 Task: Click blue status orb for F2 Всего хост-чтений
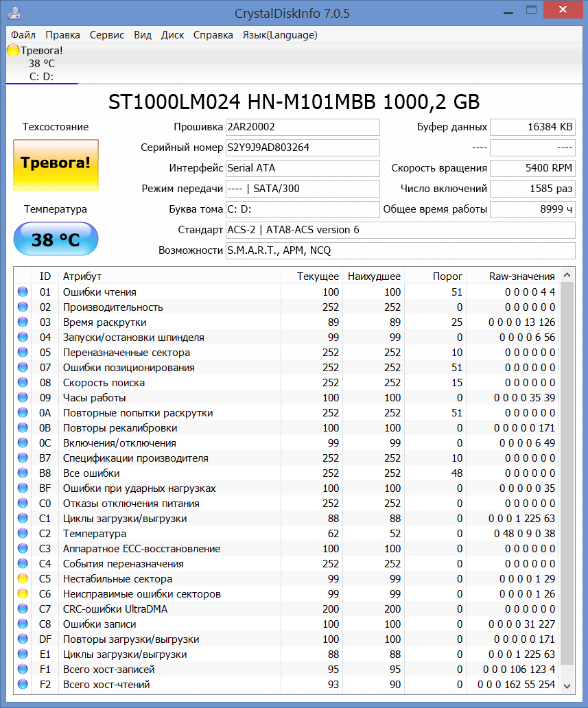click(x=23, y=684)
